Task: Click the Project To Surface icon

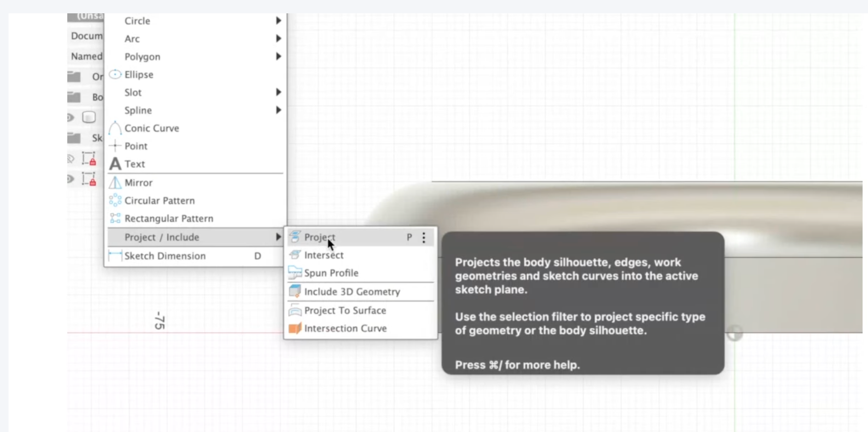Action: [295, 310]
